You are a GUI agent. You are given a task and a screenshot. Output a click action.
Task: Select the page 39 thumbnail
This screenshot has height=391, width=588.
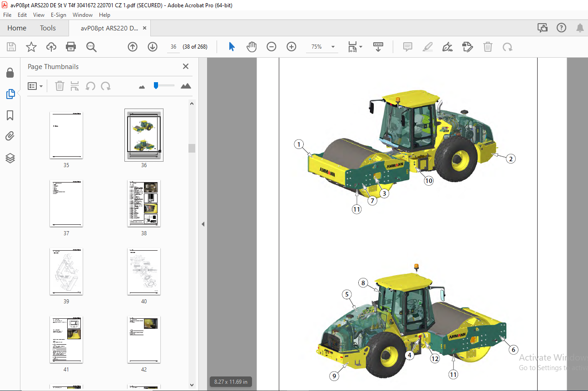click(66, 272)
